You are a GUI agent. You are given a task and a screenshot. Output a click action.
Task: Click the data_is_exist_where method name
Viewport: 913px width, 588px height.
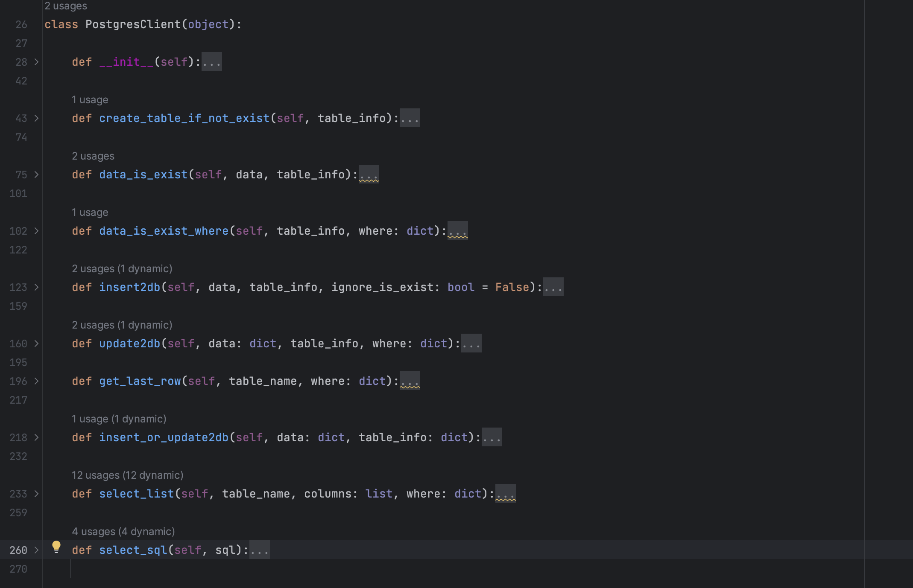point(164,231)
